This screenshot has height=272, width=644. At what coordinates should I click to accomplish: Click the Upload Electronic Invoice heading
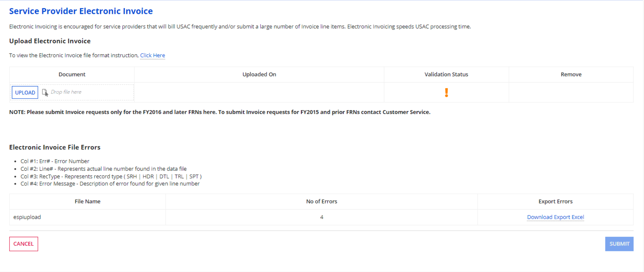tap(50, 41)
